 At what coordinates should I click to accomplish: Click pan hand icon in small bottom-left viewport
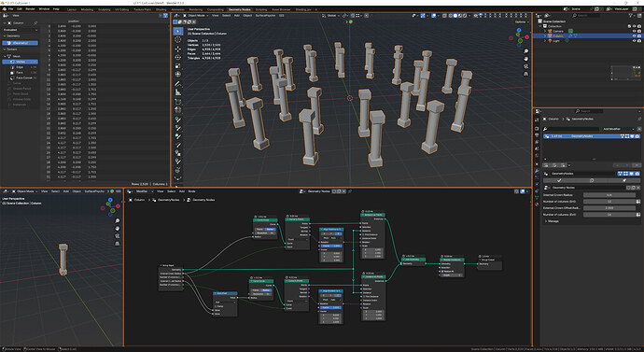point(117,229)
